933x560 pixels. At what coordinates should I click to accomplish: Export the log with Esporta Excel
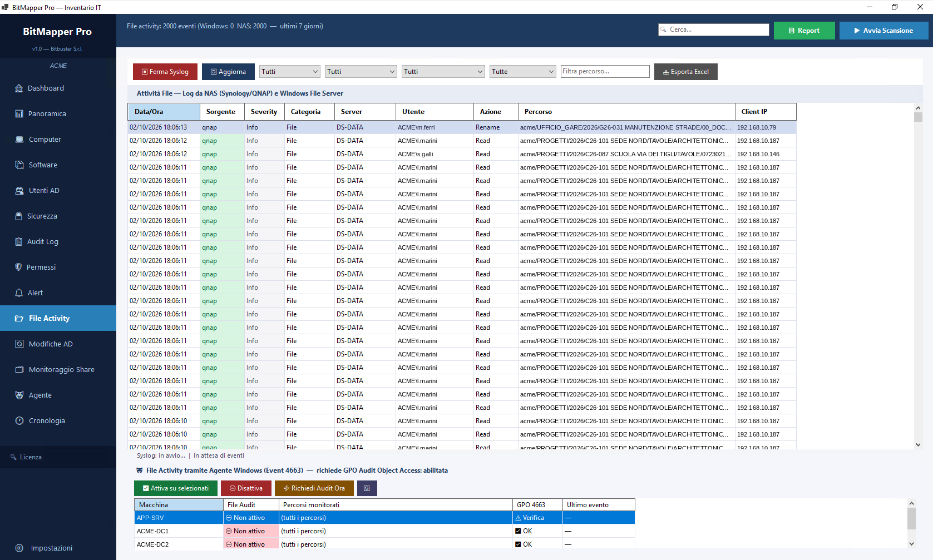(x=686, y=72)
